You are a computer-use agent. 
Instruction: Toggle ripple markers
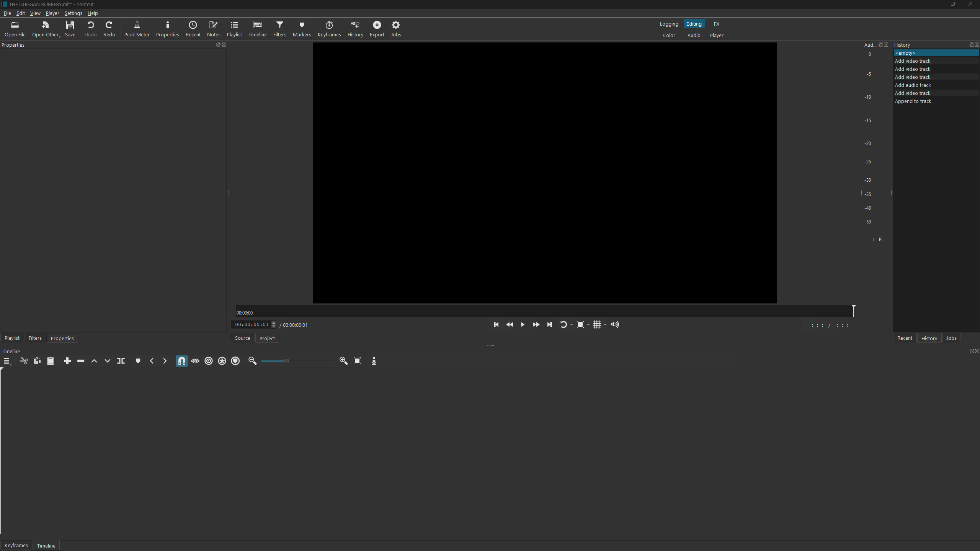235,361
